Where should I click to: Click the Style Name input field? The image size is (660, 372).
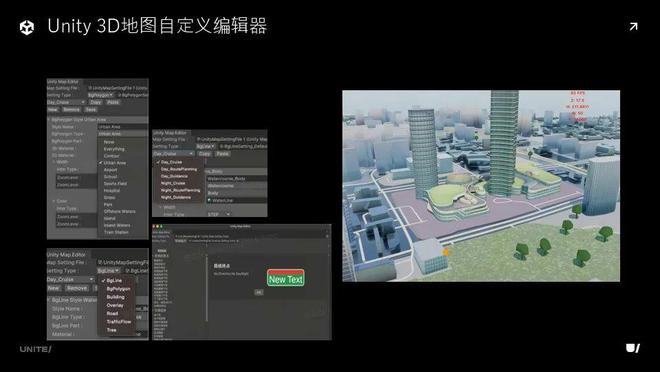click(122, 127)
